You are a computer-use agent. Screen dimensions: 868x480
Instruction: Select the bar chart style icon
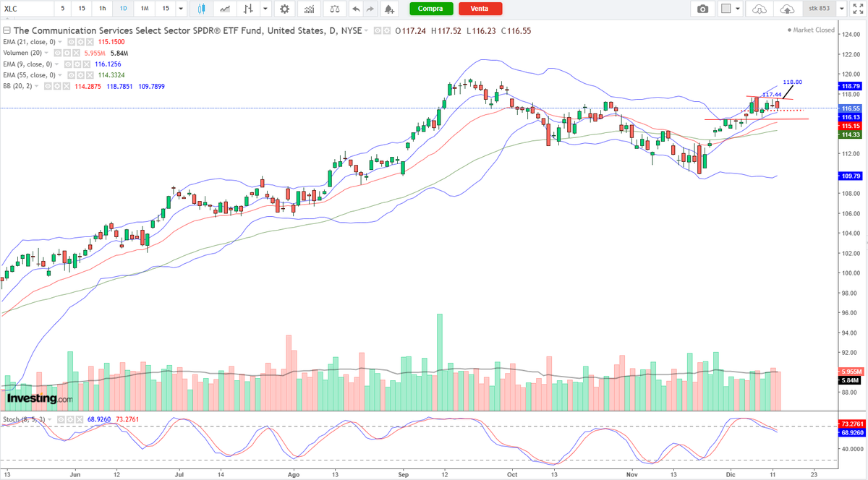249,9
